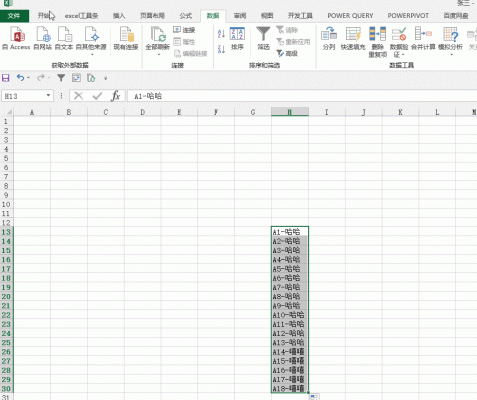Click Reapply filter (重新应用)
Viewport: 477px width, 400px height.
293,42
